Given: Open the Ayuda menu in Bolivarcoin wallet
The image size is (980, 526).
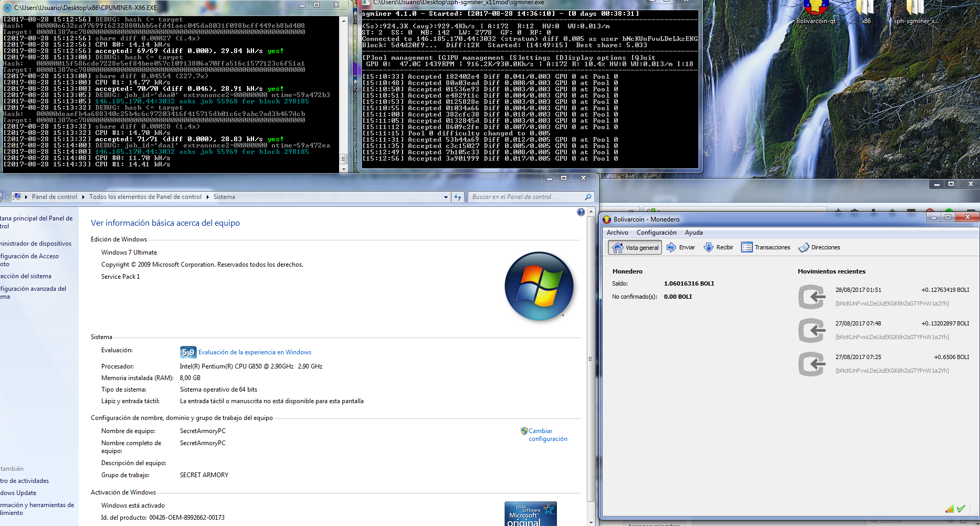Looking at the screenshot, I should coord(693,233).
